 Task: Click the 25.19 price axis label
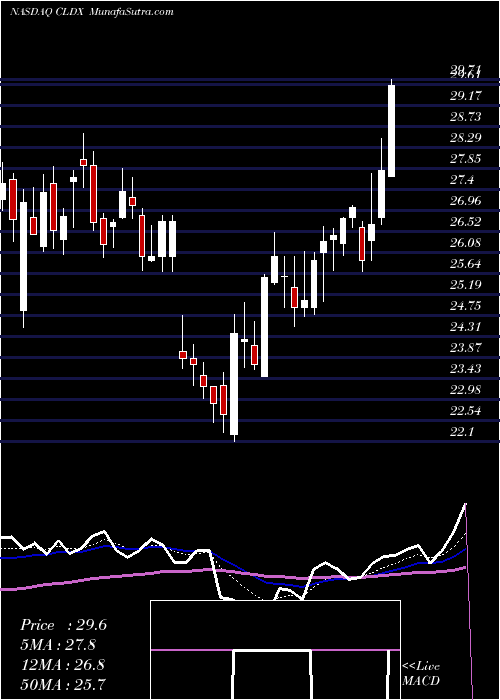click(466, 284)
